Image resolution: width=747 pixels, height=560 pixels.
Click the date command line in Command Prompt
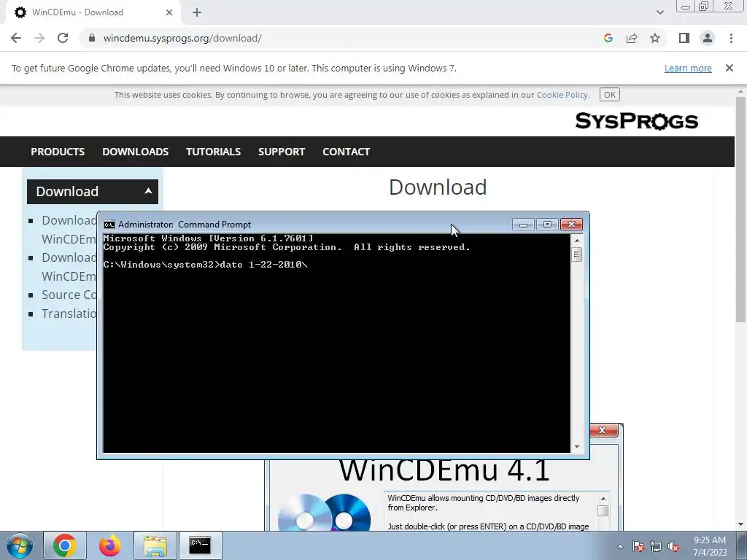pyautogui.click(x=205, y=265)
